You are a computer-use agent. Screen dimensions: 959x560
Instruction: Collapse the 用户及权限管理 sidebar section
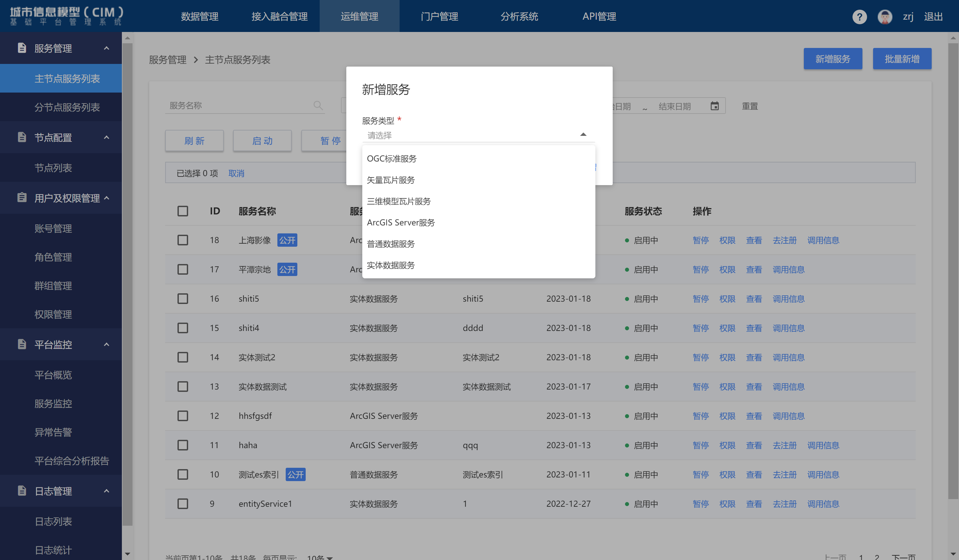click(107, 198)
